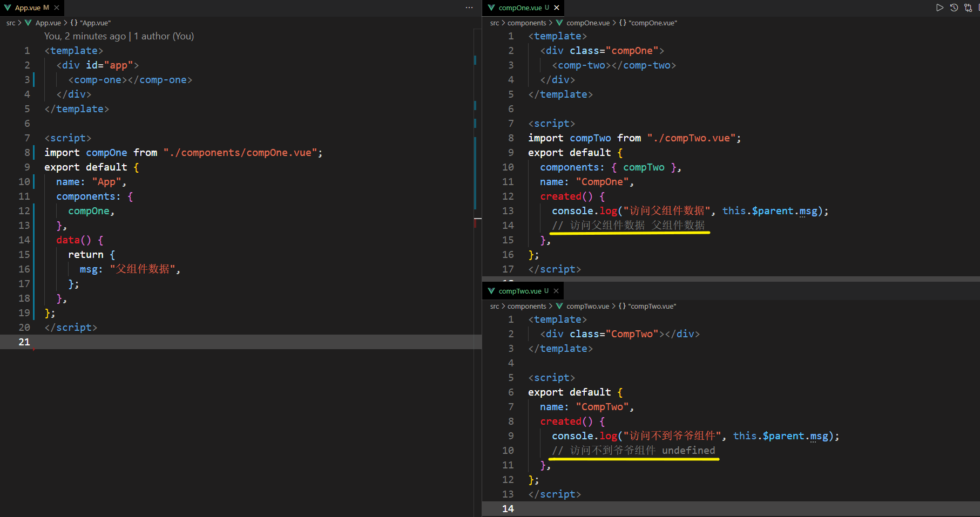Click line number 6 in compOne.vue
Image resolution: width=980 pixels, height=517 pixels.
pos(511,108)
